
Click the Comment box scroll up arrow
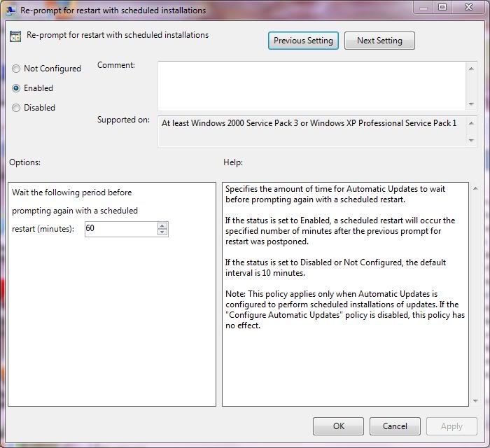pyautogui.click(x=472, y=67)
